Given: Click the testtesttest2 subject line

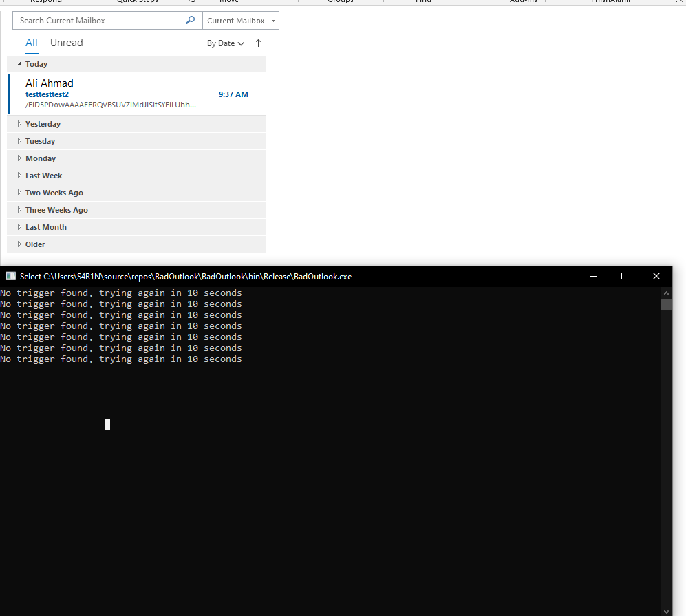Looking at the screenshot, I should click(47, 94).
